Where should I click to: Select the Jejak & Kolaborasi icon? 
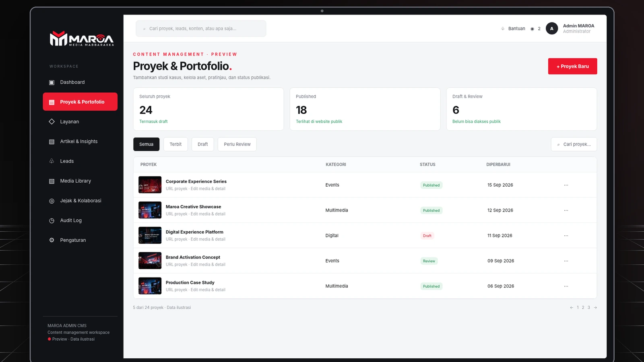pos(52,201)
